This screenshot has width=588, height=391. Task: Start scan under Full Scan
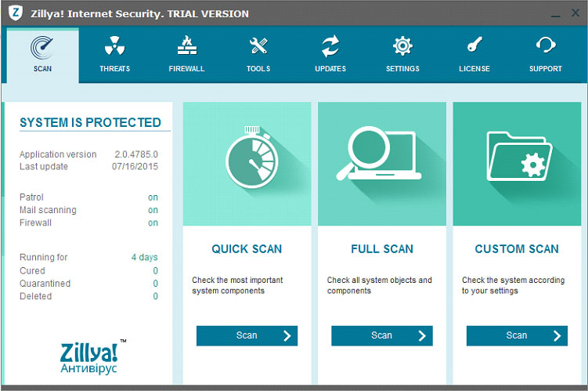coord(382,336)
